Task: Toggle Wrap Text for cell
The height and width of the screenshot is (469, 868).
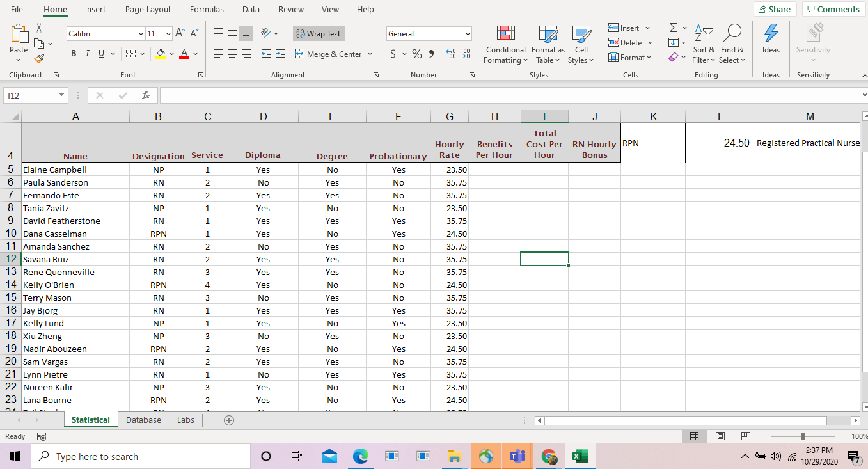Action: click(x=318, y=34)
